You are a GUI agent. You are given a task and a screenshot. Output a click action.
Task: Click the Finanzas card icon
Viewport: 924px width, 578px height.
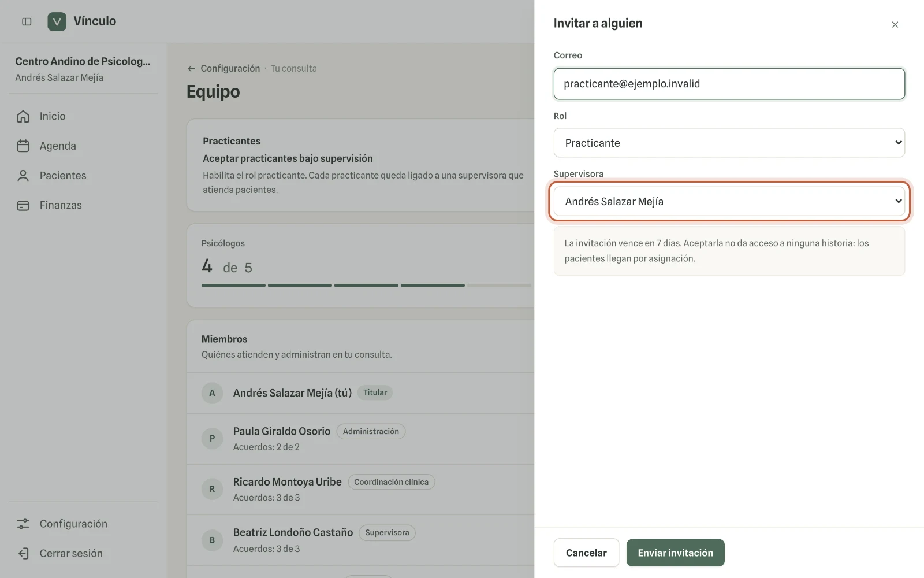[23, 205]
